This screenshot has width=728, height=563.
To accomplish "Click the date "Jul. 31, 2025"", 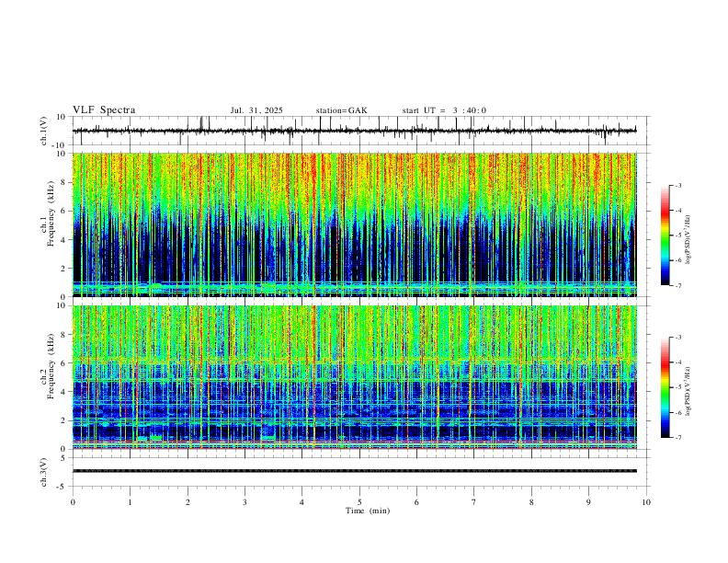I will click(x=256, y=110).
